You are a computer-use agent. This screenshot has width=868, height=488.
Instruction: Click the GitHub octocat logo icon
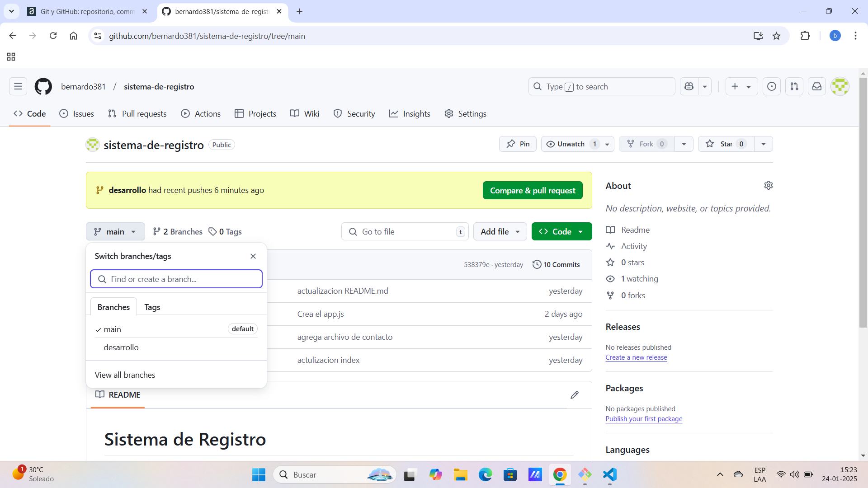(x=43, y=86)
